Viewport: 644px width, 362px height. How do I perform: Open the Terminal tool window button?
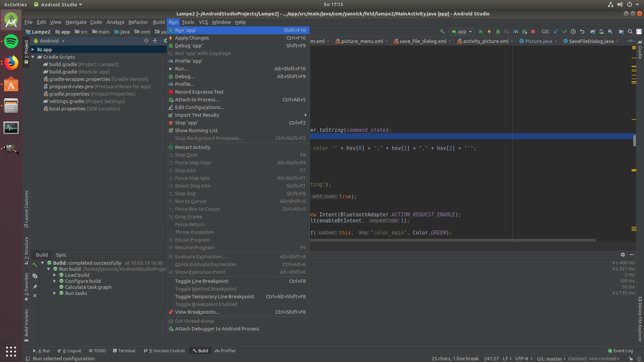[124, 351]
